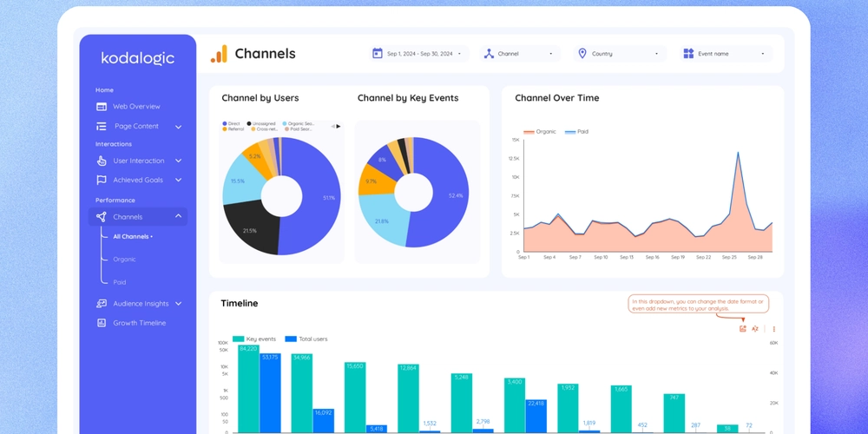This screenshot has height=434, width=868.
Task: Click the 84,220 key events bar
Action: point(248,389)
